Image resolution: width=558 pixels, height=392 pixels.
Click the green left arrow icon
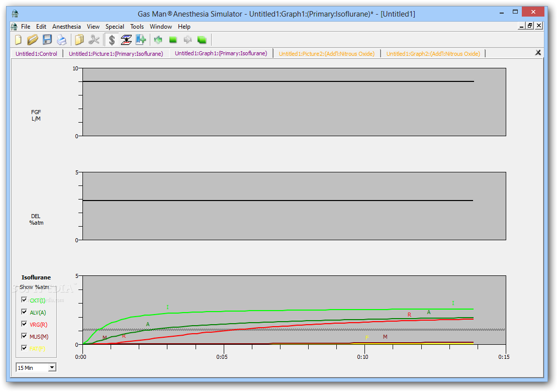[x=158, y=40]
